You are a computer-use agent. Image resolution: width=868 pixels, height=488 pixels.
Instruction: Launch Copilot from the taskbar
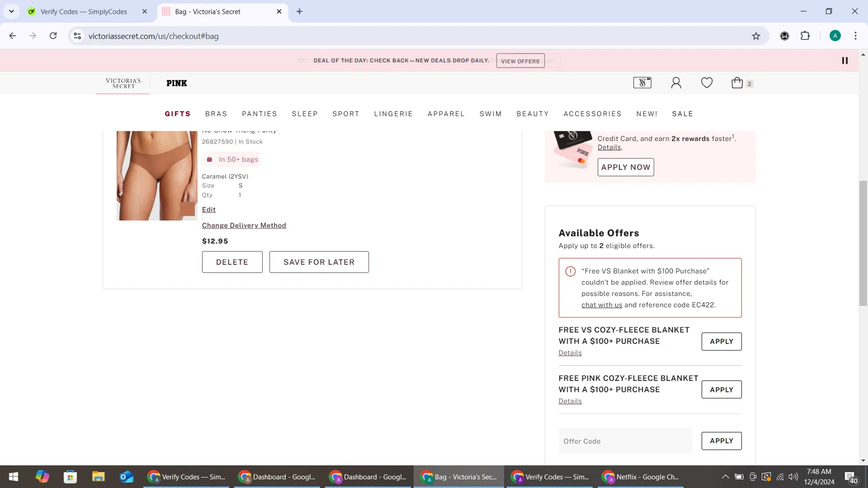pyautogui.click(x=42, y=477)
